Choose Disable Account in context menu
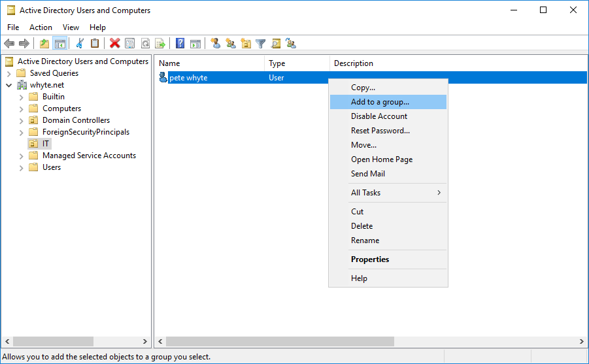The width and height of the screenshot is (589, 364). coord(388,116)
